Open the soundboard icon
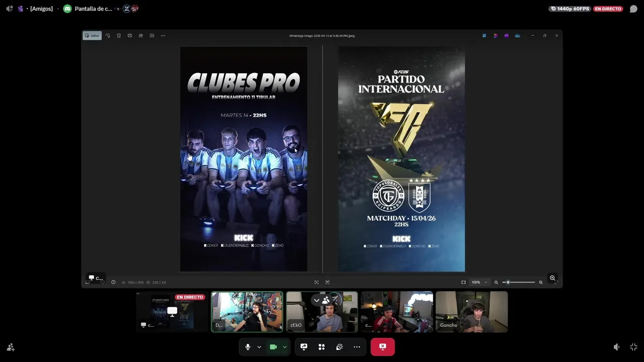This screenshot has width=644, height=362. point(339,347)
